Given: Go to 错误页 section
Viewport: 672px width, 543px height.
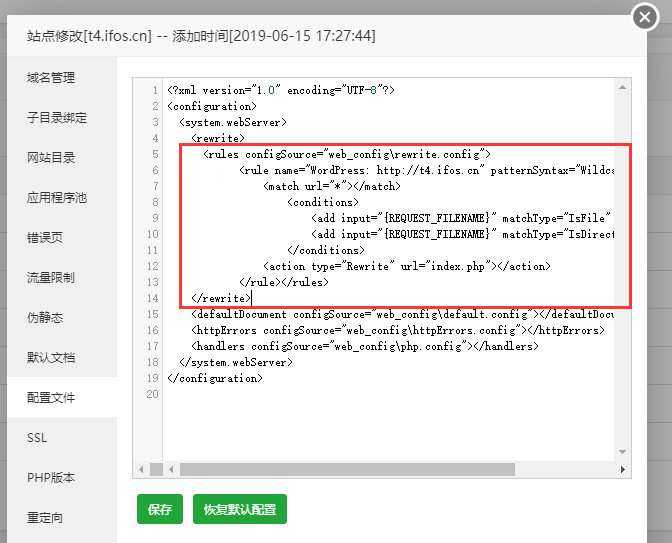Looking at the screenshot, I should click(x=45, y=238).
